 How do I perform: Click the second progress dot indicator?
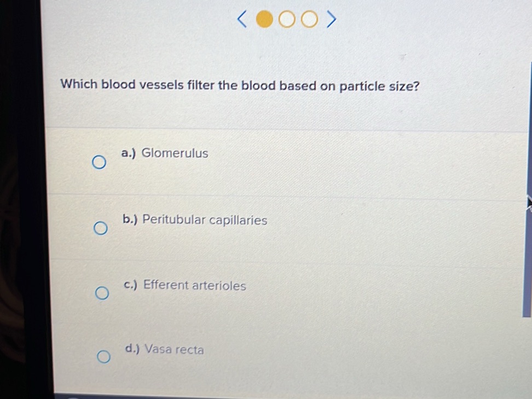[x=287, y=19]
